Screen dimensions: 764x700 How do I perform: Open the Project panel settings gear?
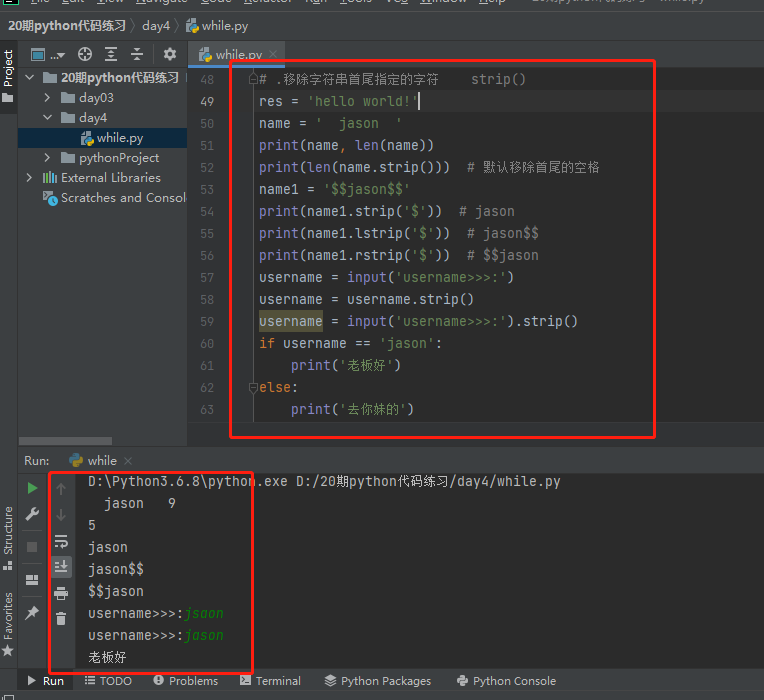[170, 54]
